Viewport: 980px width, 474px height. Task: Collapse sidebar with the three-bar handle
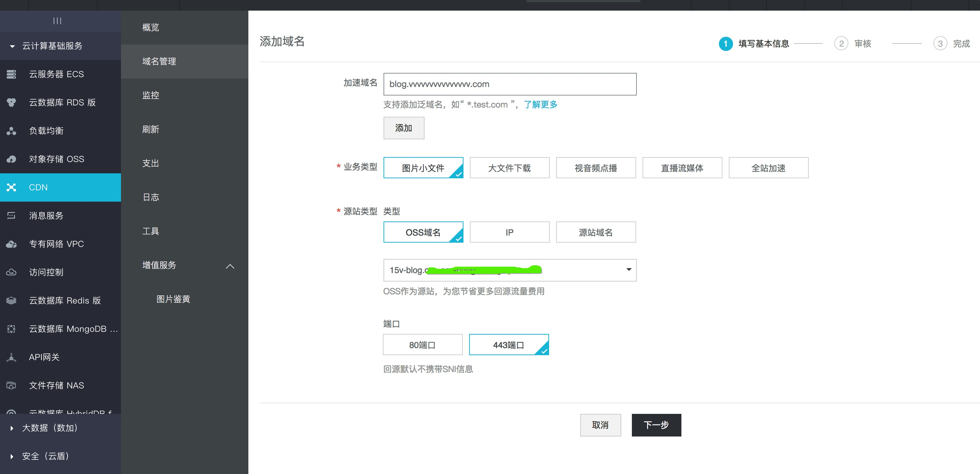point(57,21)
